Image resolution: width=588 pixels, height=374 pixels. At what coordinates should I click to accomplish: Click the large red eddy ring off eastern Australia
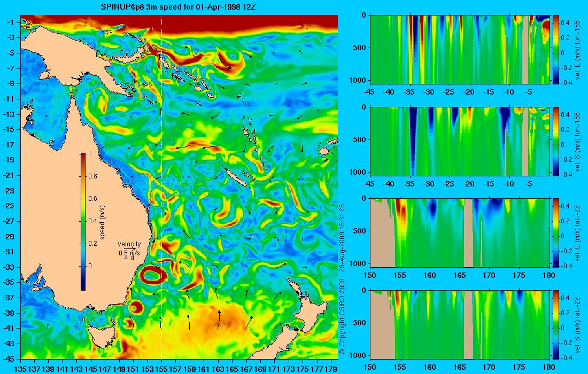(x=153, y=276)
